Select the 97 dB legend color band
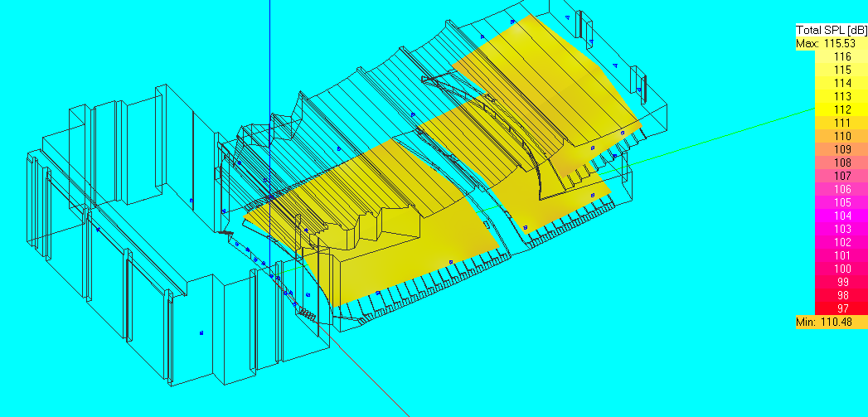Screen dimensions: 868x417 [x=841, y=309]
